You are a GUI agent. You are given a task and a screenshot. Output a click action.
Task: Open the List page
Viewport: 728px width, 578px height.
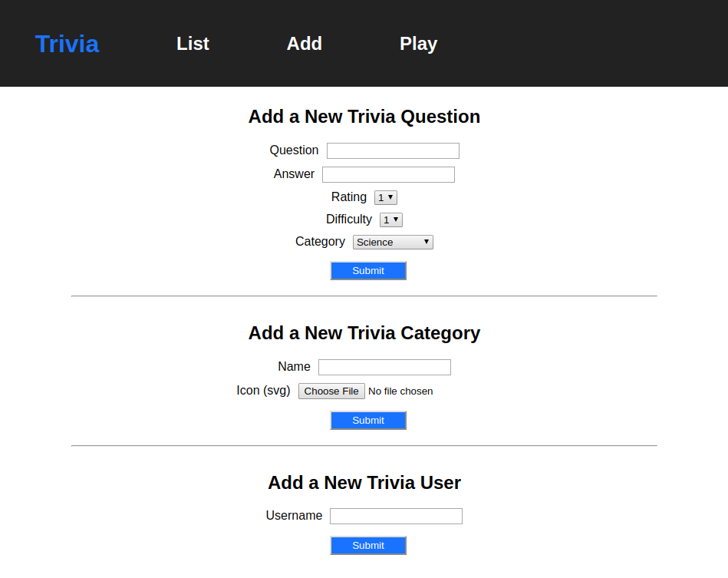point(193,44)
